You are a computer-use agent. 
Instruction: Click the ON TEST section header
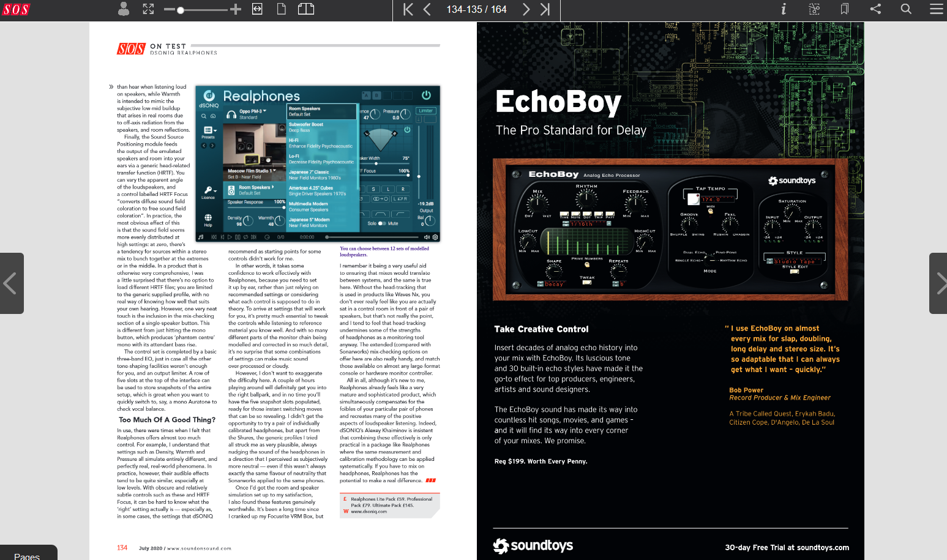[x=168, y=46]
